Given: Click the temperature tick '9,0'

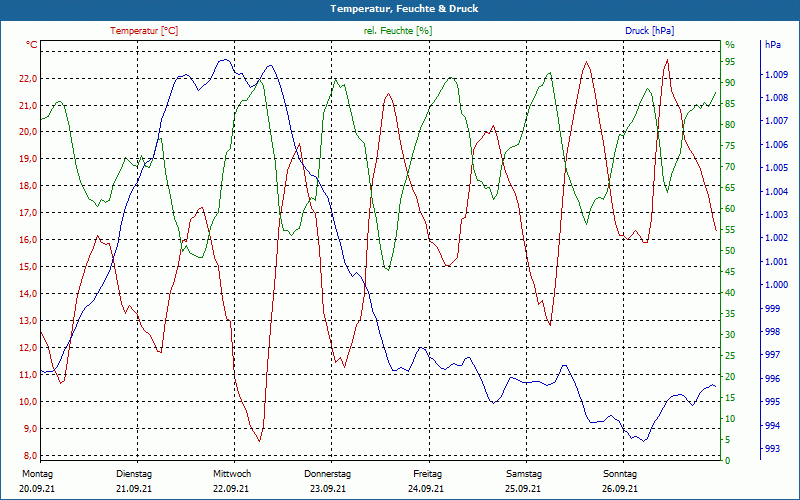Looking at the screenshot, I should 31,429.
